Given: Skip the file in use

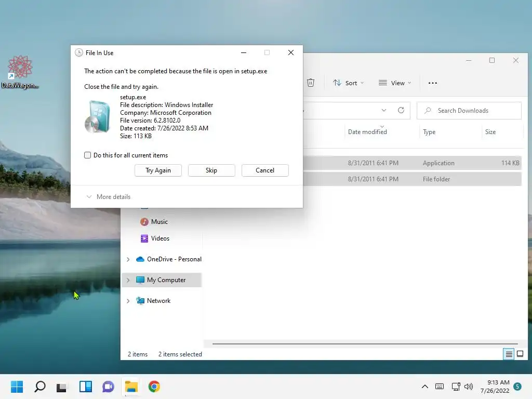Looking at the screenshot, I should click(211, 170).
